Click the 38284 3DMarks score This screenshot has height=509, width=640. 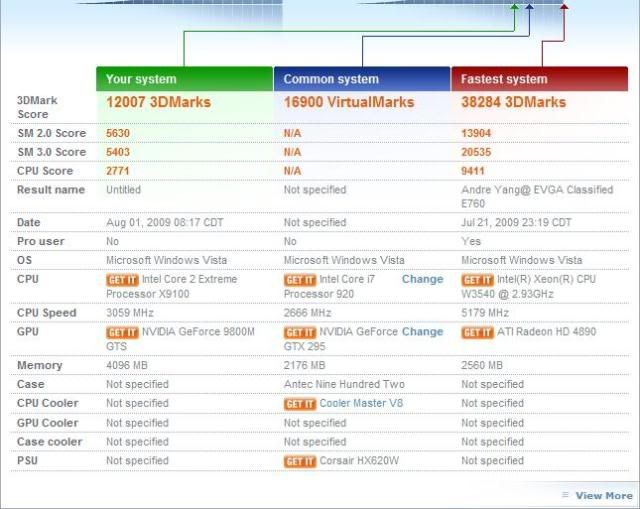coord(513,102)
